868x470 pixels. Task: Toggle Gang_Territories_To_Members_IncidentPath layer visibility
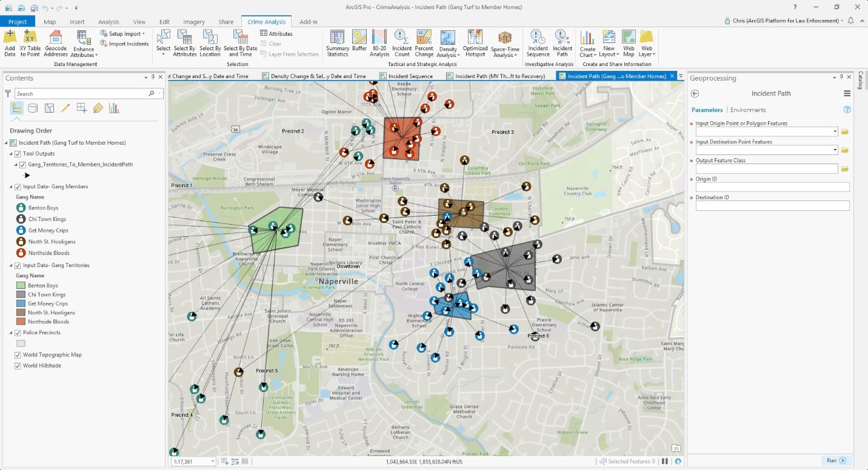(x=22, y=164)
